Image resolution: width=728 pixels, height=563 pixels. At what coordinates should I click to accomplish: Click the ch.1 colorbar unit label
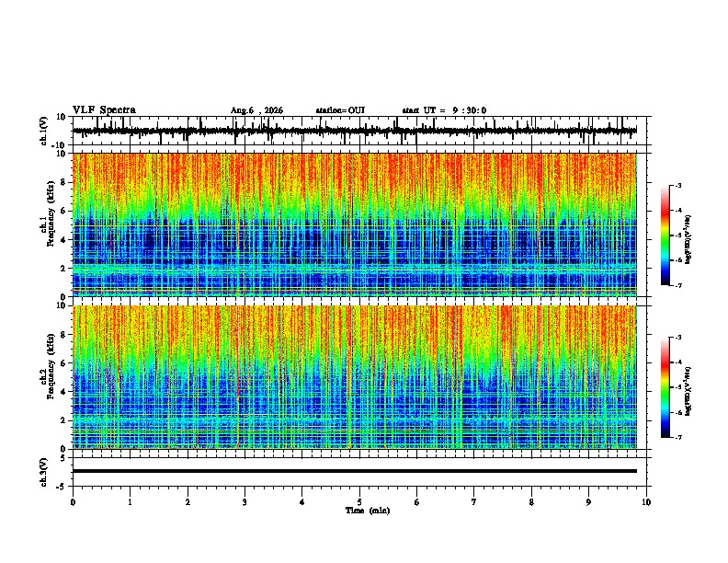(x=688, y=239)
